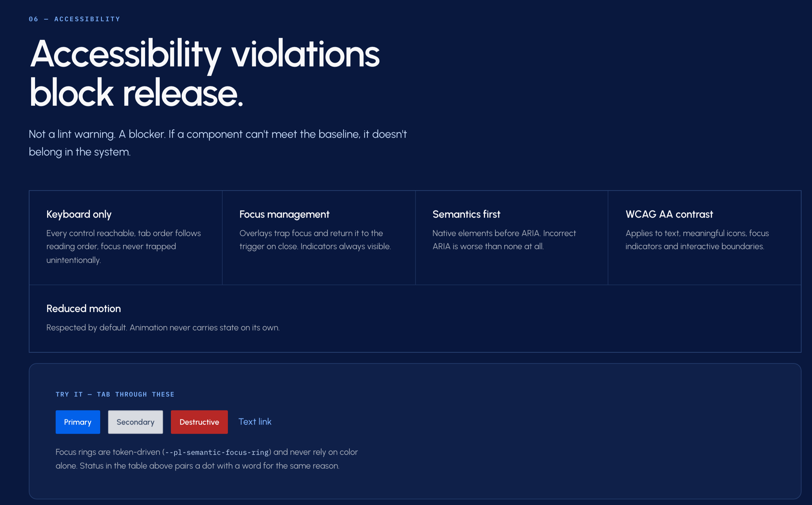Select the 'WCAG AA contrast' card title

[x=669, y=214]
